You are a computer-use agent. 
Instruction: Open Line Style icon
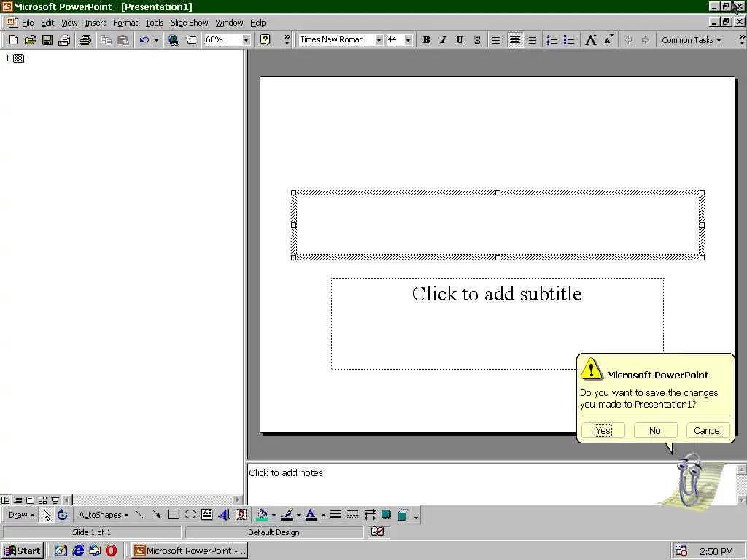coord(336,515)
